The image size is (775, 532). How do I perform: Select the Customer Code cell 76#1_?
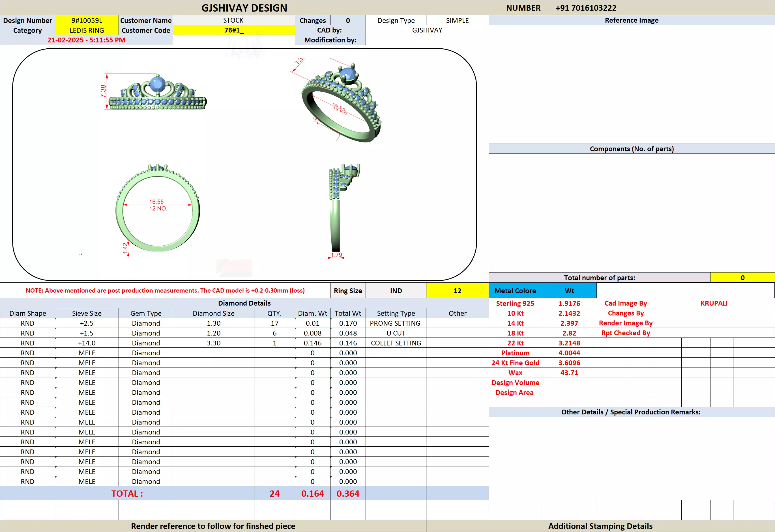233,30
